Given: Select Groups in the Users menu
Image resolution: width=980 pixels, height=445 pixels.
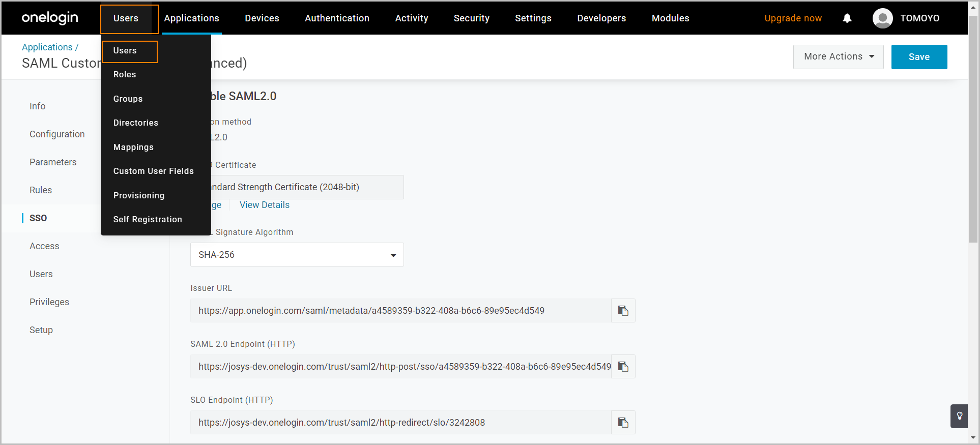Looking at the screenshot, I should 128,99.
